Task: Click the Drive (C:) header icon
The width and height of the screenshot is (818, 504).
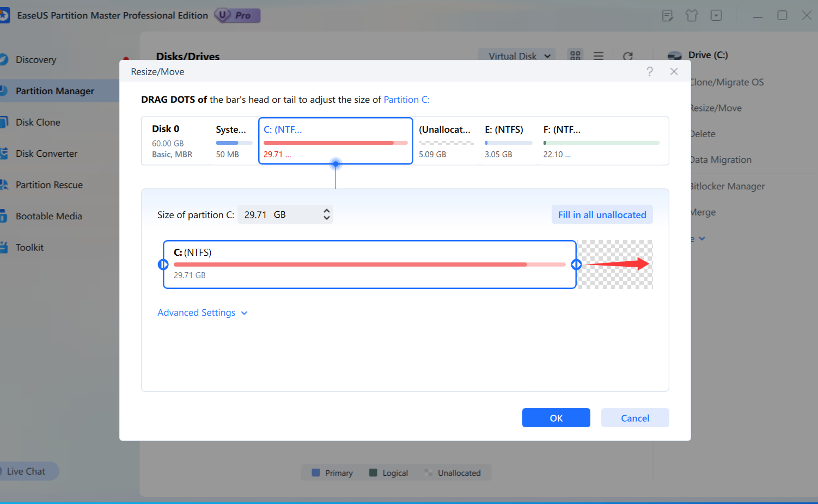Action: click(x=675, y=56)
